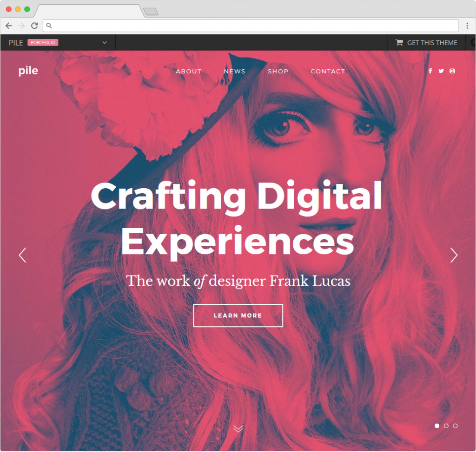Reload the page with the refresh icon
Screen dimensions: 476x452
point(34,26)
